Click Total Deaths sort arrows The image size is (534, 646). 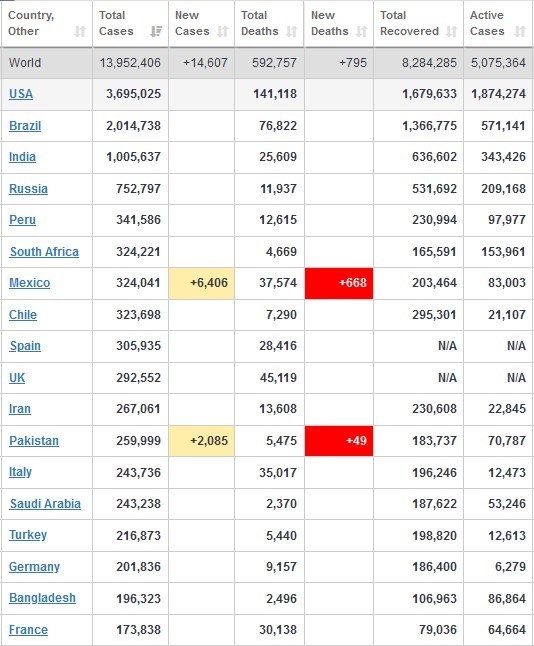292,31
